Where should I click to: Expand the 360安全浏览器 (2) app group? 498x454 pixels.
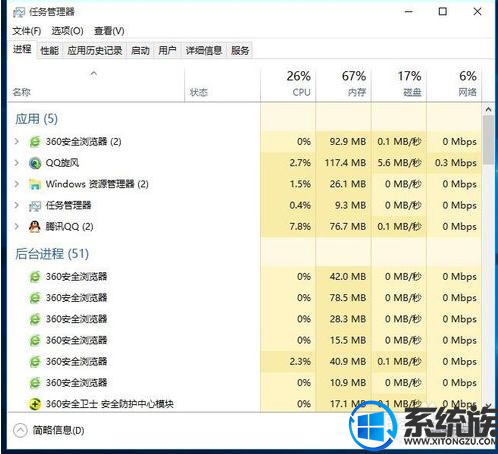(16, 142)
